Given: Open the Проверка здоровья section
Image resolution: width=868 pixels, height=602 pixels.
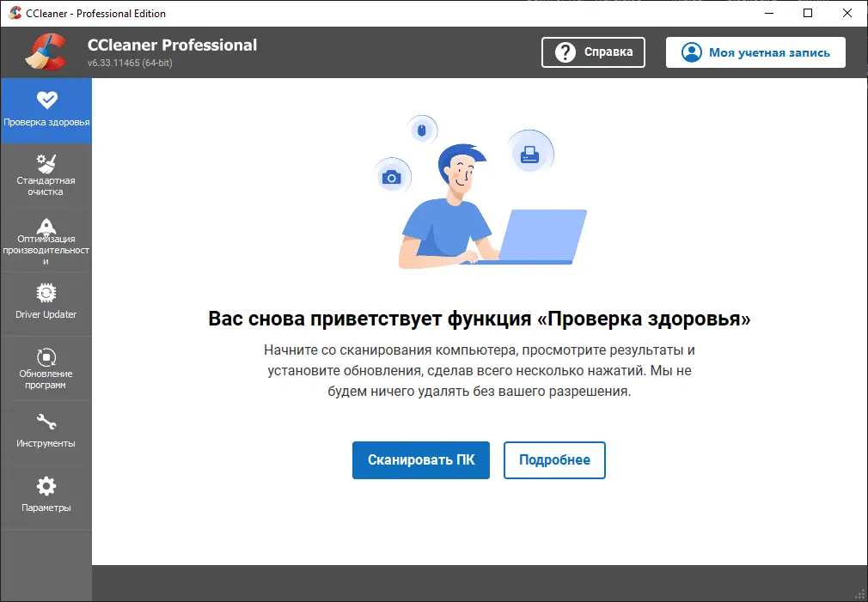Looking at the screenshot, I should pos(46,111).
